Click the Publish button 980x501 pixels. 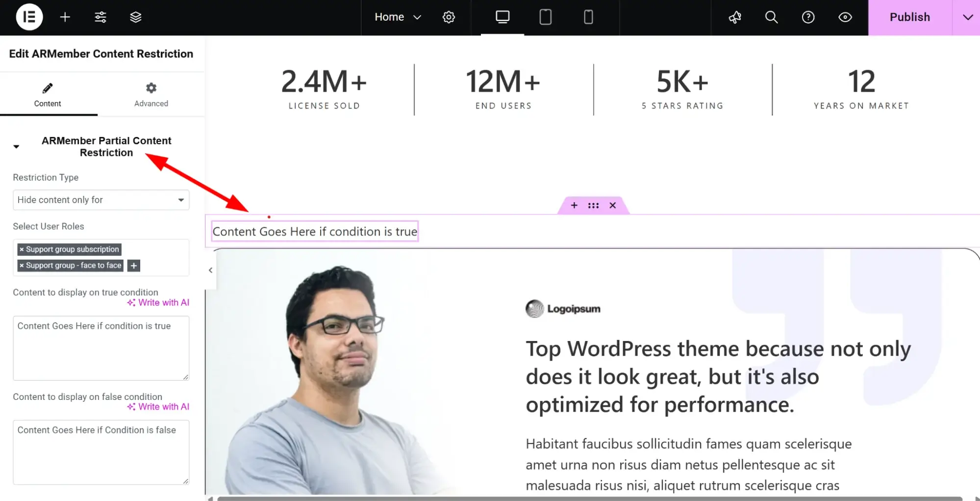click(x=910, y=17)
